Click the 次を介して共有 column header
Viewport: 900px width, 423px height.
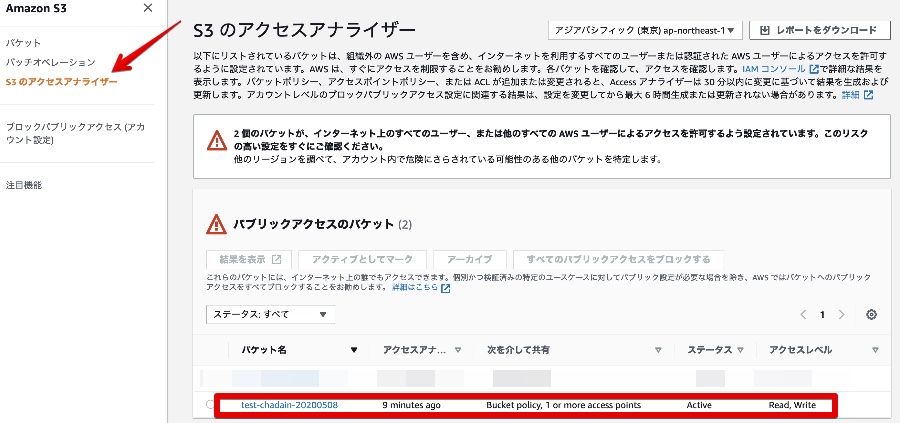click(x=518, y=350)
